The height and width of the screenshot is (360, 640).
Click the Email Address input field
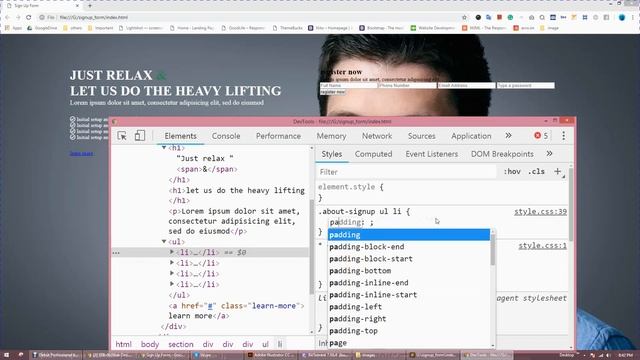(x=467, y=85)
